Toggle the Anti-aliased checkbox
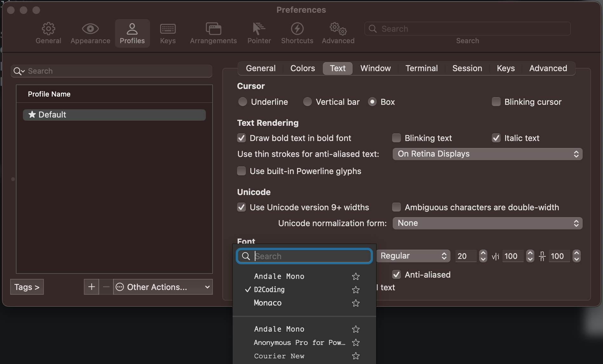Image resolution: width=603 pixels, height=364 pixels. [x=396, y=274]
